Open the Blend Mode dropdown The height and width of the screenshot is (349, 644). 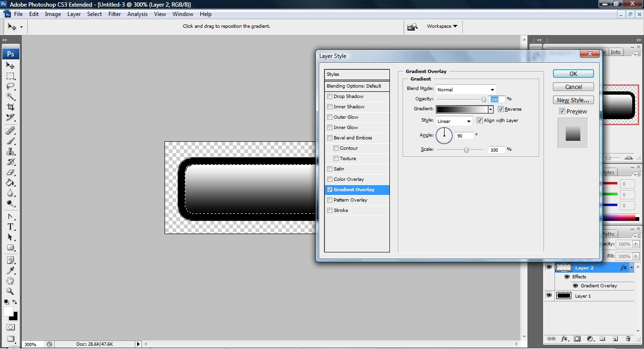(466, 89)
